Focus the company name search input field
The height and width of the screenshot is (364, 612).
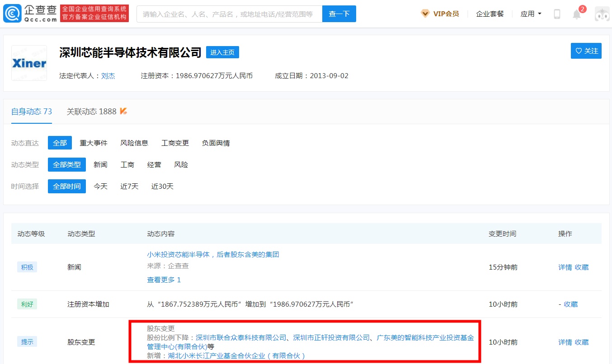[229, 14]
